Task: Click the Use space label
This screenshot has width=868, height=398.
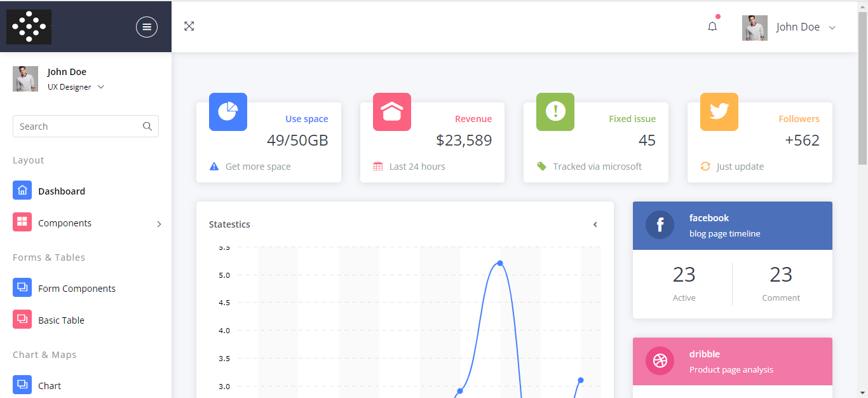Action: [307, 119]
